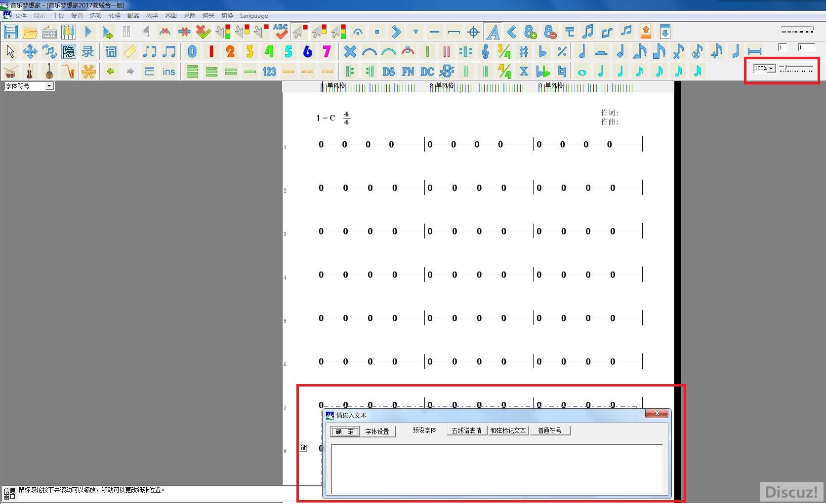Image resolution: width=826 pixels, height=504 pixels.
Task: Click the green left arrow icon
Action: coord(111,71)
